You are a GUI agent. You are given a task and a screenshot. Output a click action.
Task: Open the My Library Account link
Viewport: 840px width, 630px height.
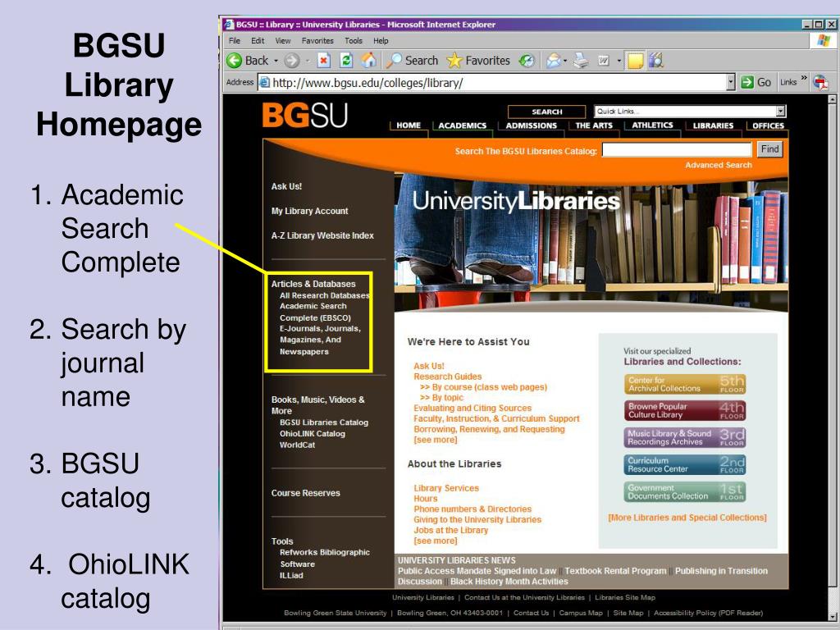(309, 211)
